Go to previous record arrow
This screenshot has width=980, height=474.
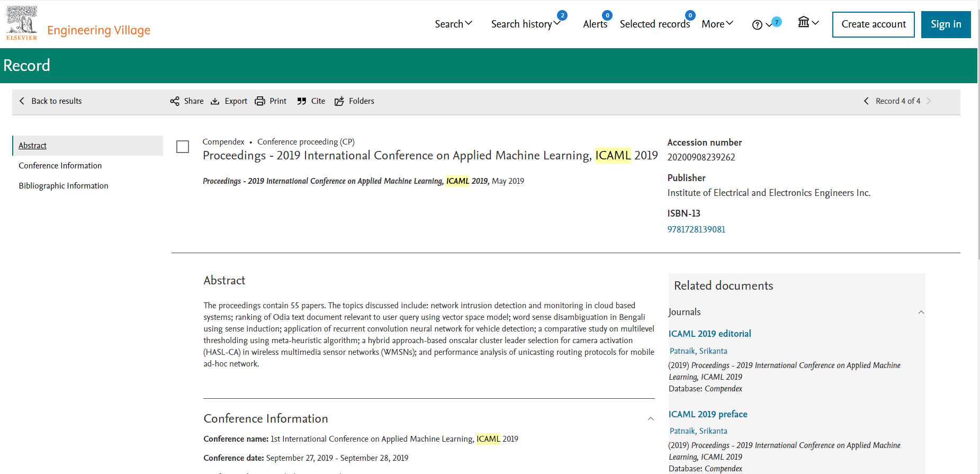866,101
